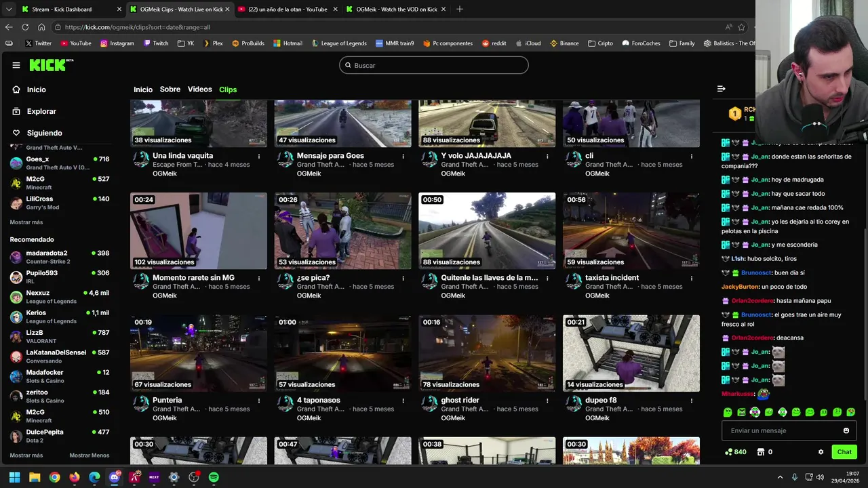Switch to un año de la otan YouTube tab

(x=288, y=9)
